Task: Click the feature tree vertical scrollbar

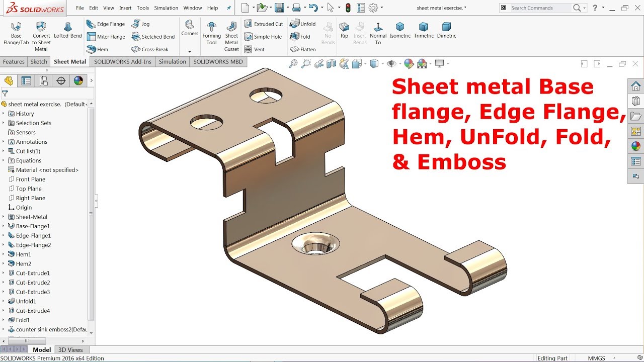Action: (x=91, y=214)
